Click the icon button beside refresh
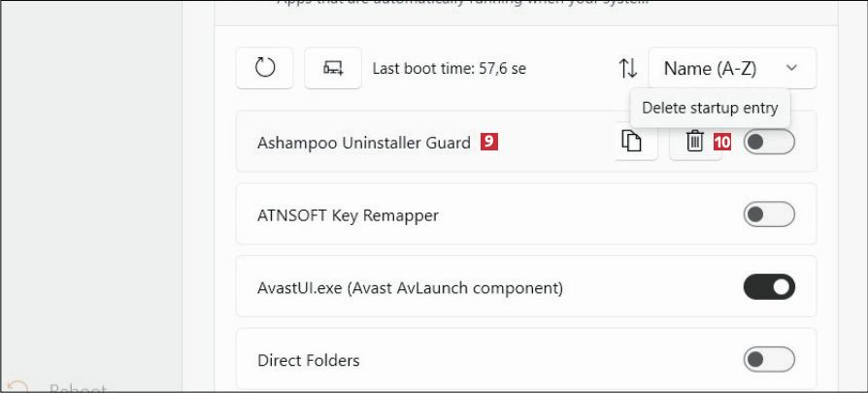 click(x=333, y=68)
